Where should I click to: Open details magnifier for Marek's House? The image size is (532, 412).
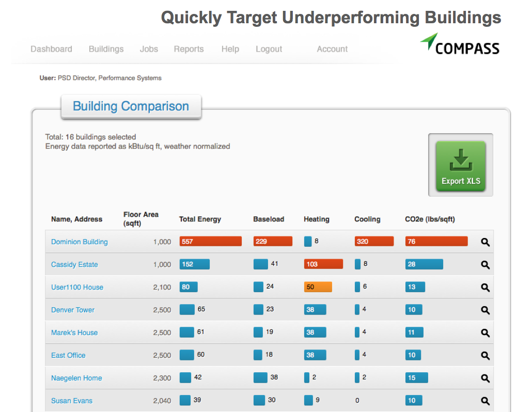pyautogui.click(x=485, y=332)
